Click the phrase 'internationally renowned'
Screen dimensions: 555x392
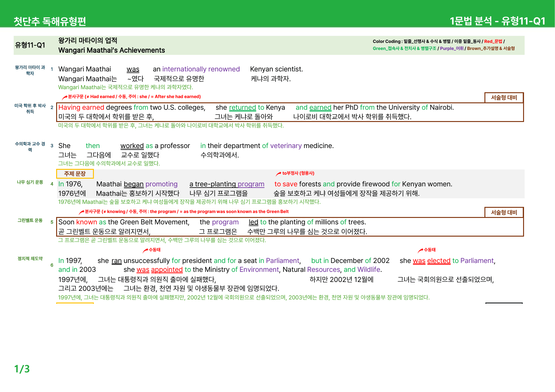click(x=201, y=69)
